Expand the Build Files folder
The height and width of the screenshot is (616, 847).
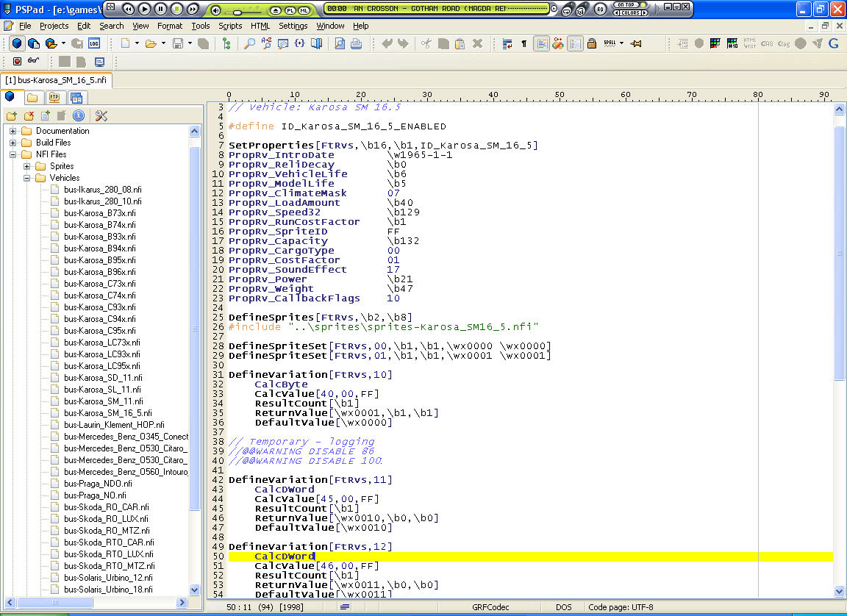click(x=13, y=143)
